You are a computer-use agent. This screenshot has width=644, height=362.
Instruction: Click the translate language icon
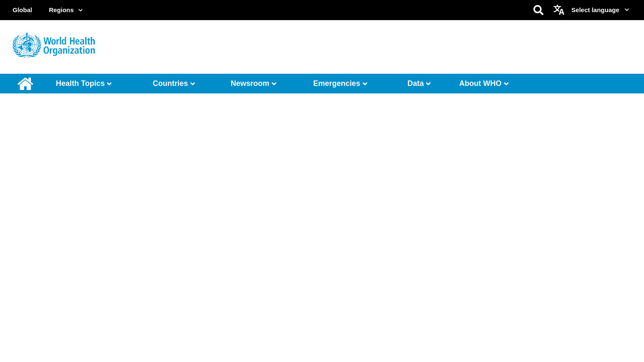pos(559,10)
